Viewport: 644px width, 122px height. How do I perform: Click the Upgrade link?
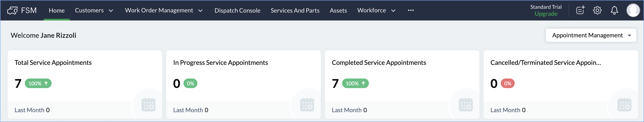[546, 14]
